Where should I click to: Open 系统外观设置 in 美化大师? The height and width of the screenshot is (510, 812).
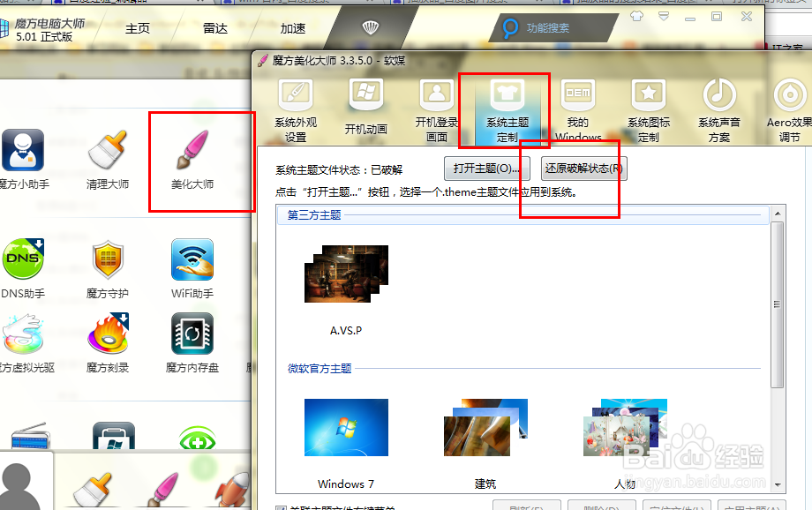tap(296, 111)
